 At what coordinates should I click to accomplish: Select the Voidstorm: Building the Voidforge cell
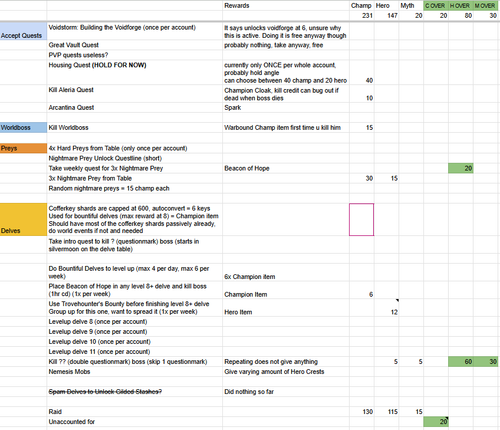(x=135, y=31)
